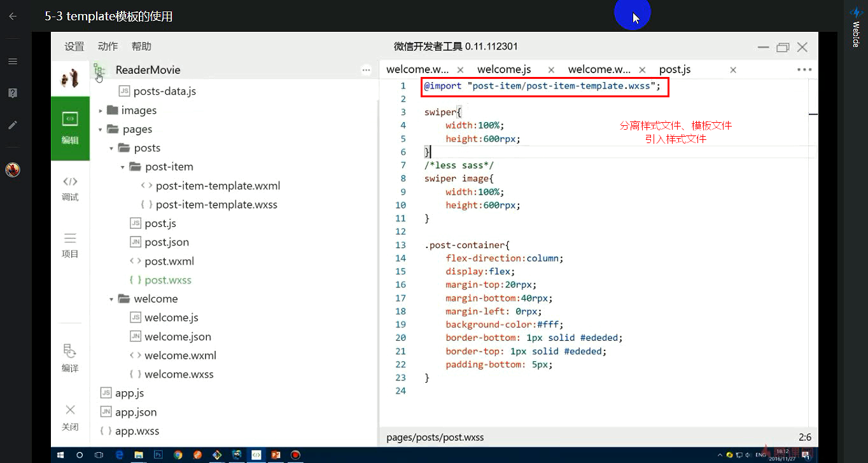
Task: Open the 项目 project section
Action: coord(70,245)
